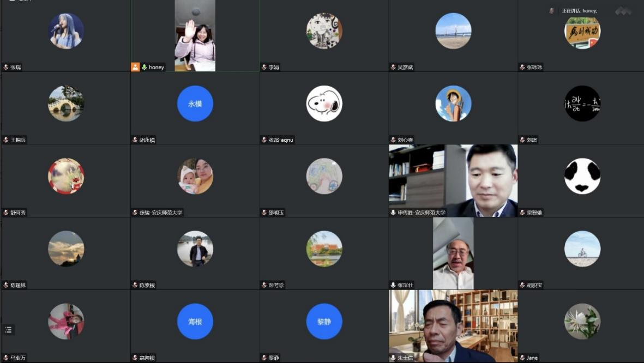The image size is (644, 363).
Task: Click the blue 海根 avatar circle
Action: 195,322
